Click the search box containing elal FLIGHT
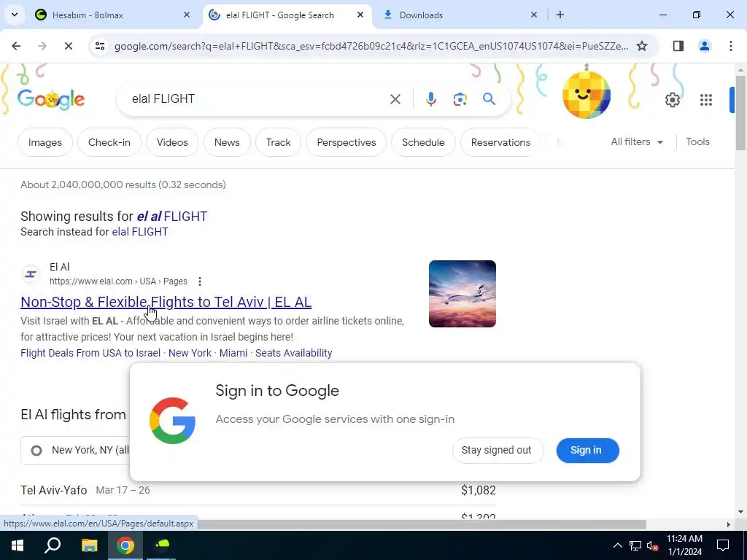 (x=258, y=98)
